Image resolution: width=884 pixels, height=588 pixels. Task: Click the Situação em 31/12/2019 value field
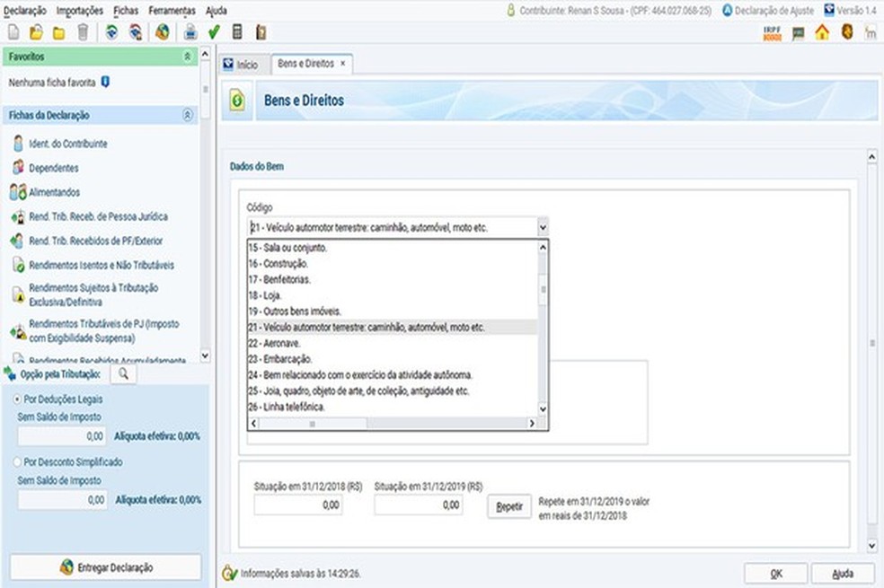point(419,505)
